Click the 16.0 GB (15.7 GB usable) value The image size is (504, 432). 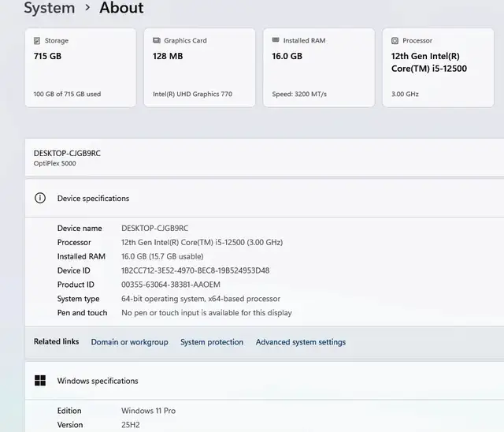(x=162, y=256)
